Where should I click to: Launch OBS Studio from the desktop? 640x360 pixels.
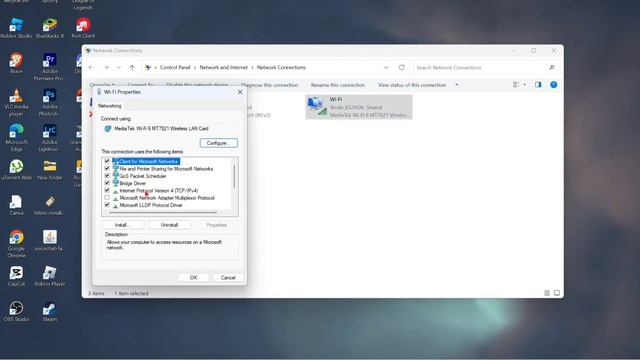[x=16, y=311]
